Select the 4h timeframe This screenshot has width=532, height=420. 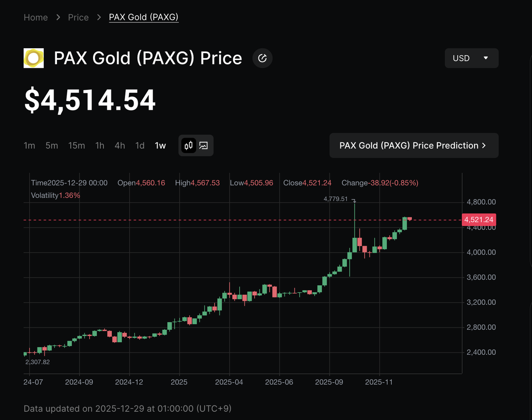pos(120,146)
